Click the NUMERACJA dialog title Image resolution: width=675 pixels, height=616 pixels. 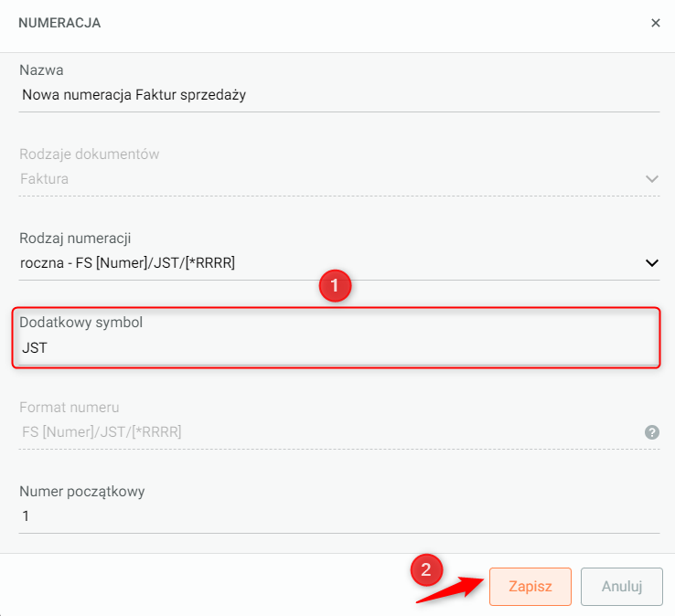click(x=59, y=23)
